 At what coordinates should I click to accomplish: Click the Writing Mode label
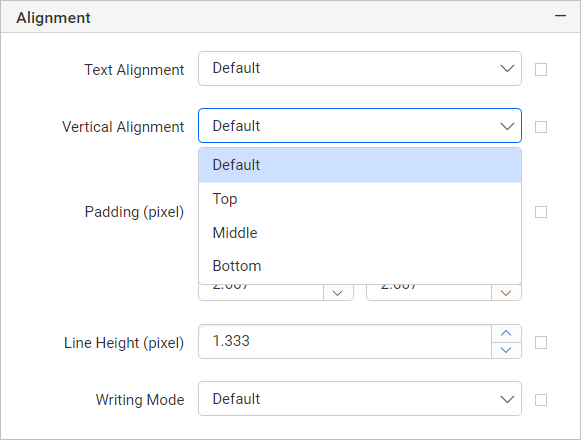tap(140, 400)
